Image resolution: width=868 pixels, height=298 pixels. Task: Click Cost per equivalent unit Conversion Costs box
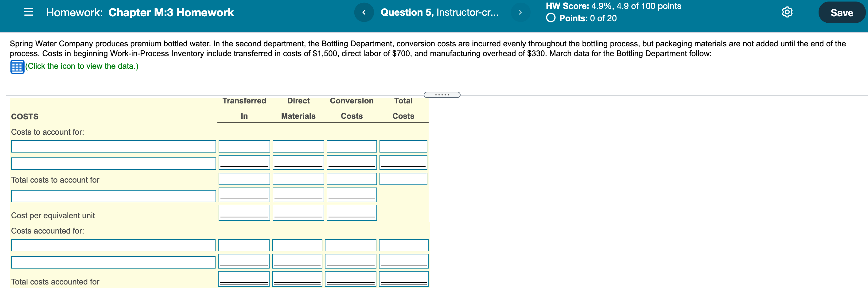pyautogui.click(x=352, y=212)
